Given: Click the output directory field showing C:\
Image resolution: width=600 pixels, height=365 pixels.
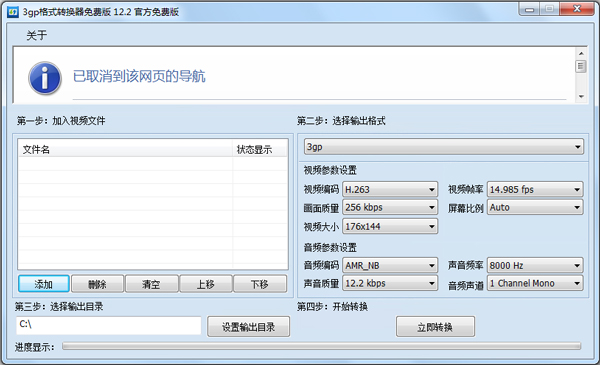Looking at the screenshot, I should coord(109,326).
